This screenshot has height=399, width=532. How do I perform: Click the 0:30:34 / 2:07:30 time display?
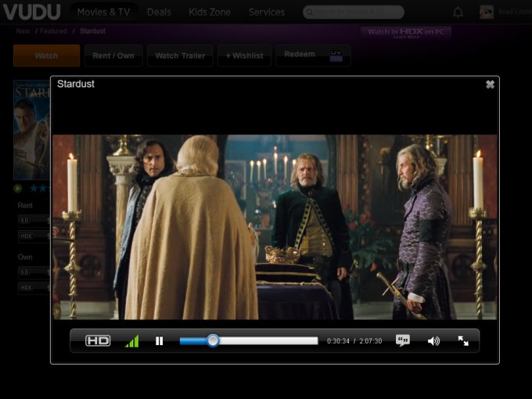[x=354, y=340]
